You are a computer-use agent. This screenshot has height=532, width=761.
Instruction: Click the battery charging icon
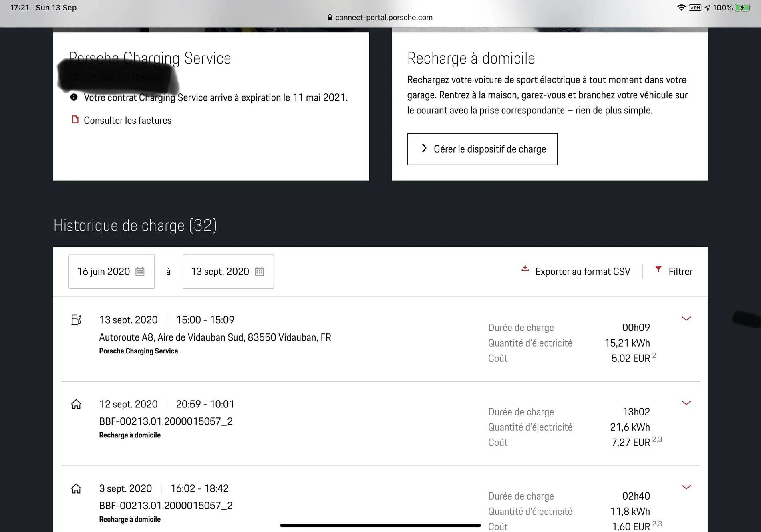[743, 8]
